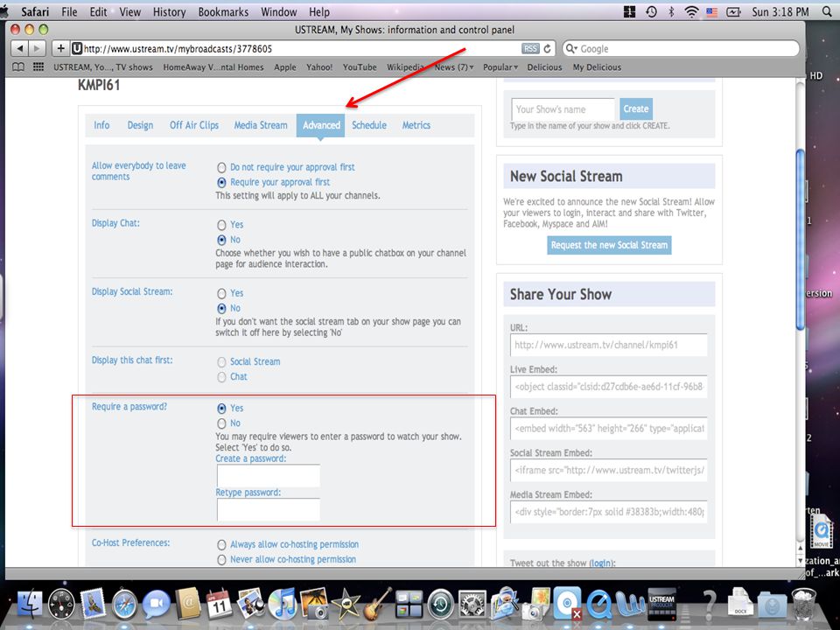Choose Social Stream as first chat
This screenshot has height=630, width=840.
[221, 362]
